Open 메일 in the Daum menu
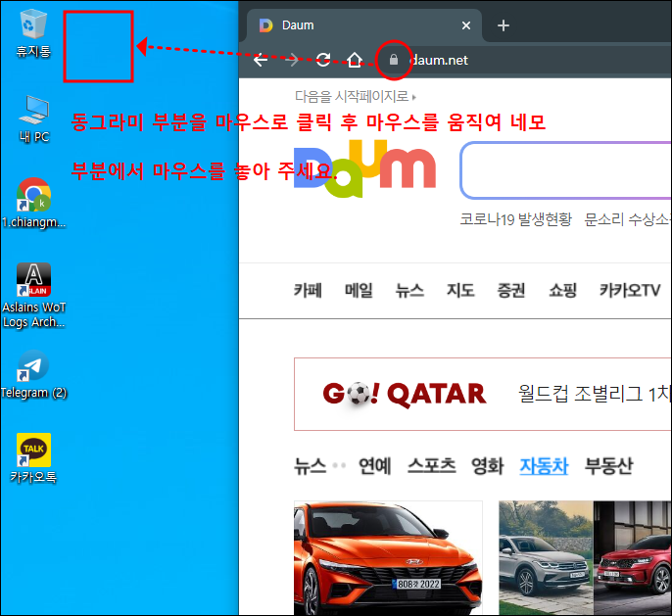The height and width of the screenshot is (616, 672). tap(359, 291)
